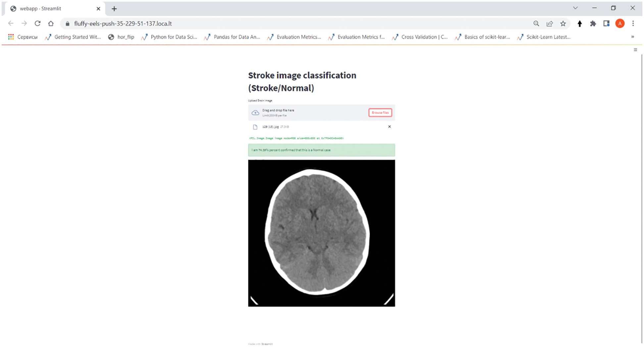Open the Chrome three-dot menu
Image resolution: width=644 pixels, height=347 pixels.
tap(633, 23)
